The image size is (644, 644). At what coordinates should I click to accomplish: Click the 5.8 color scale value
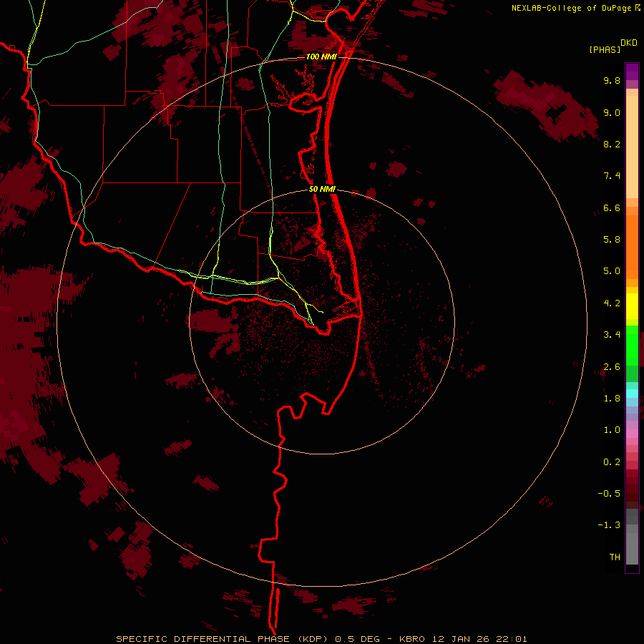point(612,240)
